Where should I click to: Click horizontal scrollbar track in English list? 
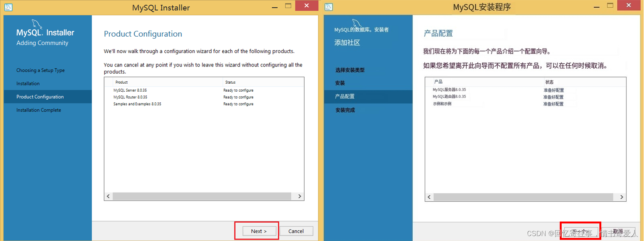pyautogui.click(x=202, y=196)
